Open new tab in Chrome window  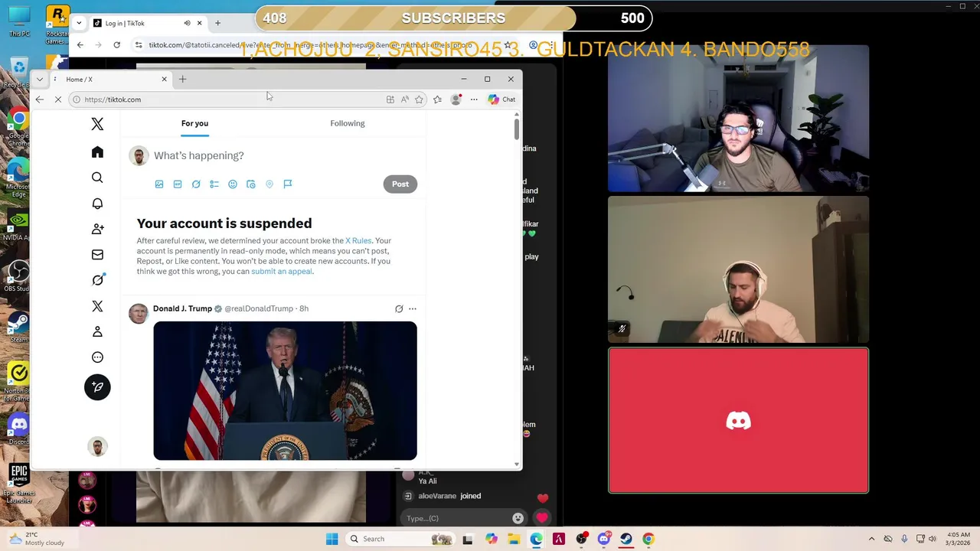click(217, 23)
